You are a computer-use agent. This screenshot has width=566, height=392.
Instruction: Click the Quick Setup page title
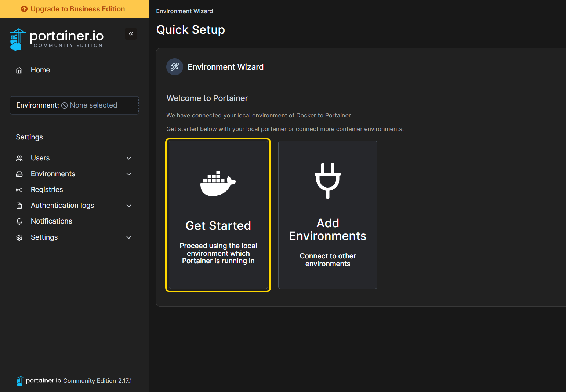click(191, 30)
